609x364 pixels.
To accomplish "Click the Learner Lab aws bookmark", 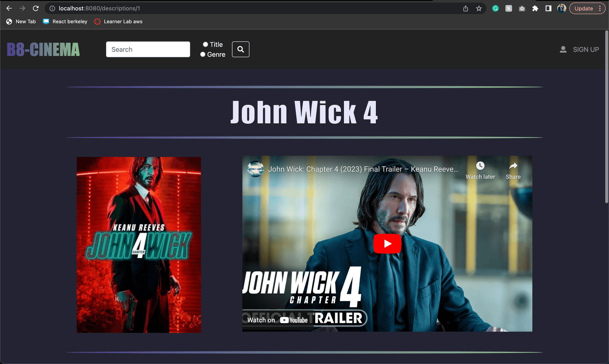I will [123, 21].
